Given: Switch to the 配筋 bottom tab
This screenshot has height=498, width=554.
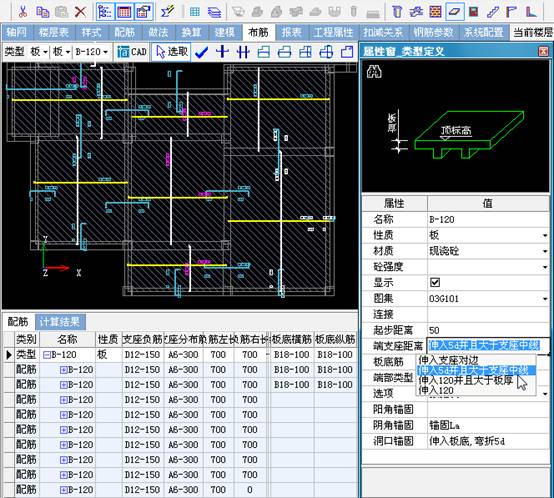Looking at the screenshot, I should (x=18, y=322).
